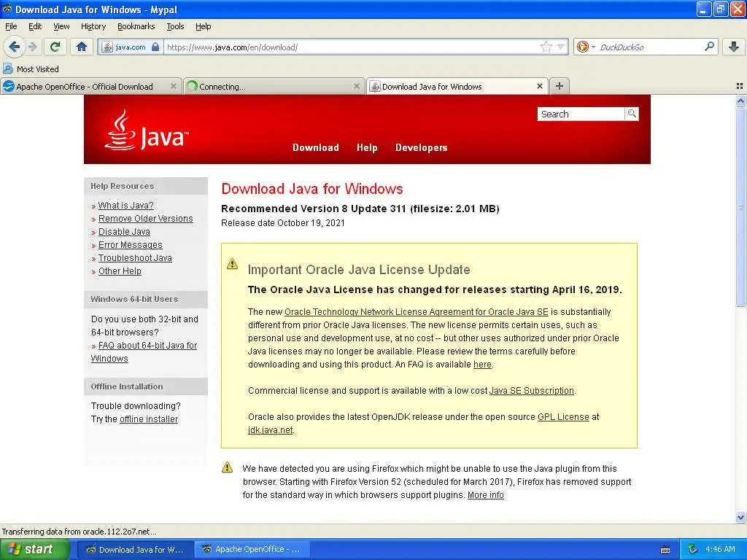Click the java.com site identity padlock

pyautogui.click(x=155, y=47)
